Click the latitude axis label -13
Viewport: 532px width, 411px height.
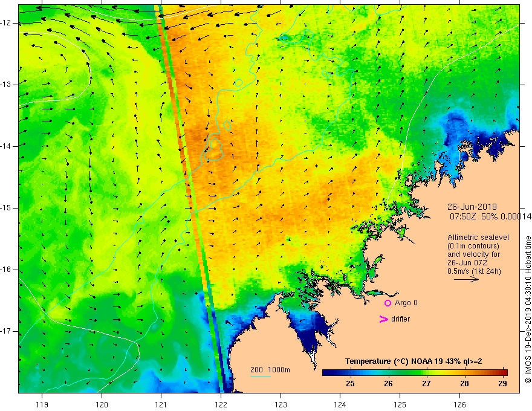point(7,85)
